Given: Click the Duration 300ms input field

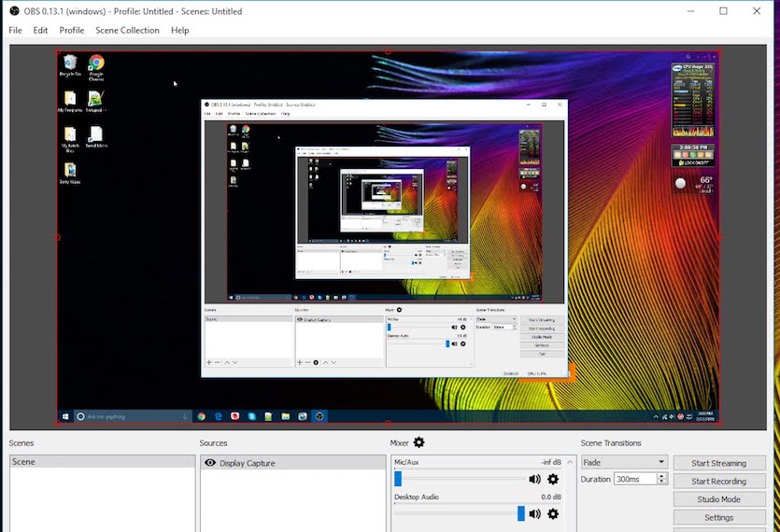Looking at the screenshot, I should pyautogui.click(x=635, y=479).
